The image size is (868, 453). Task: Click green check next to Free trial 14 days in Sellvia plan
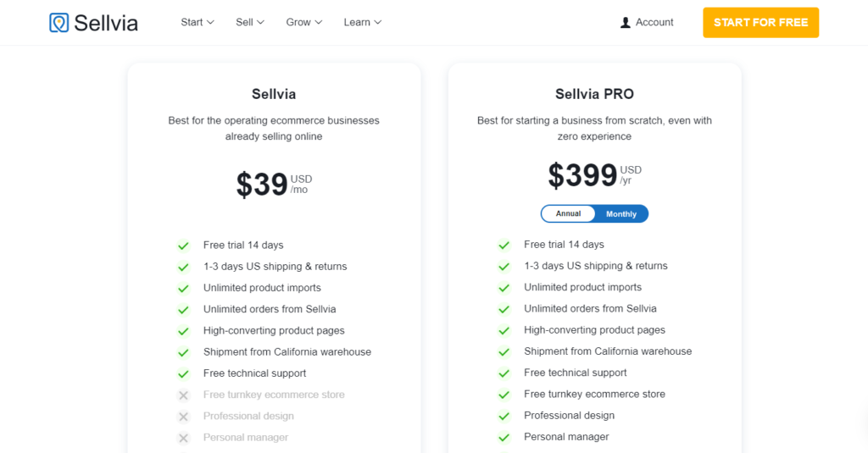[183, 246]
